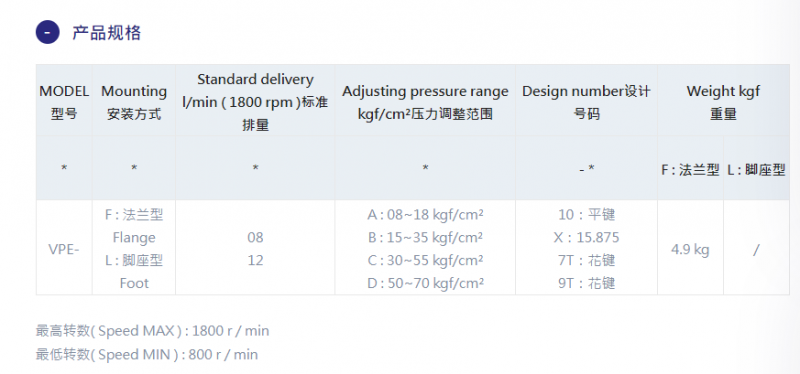Viewport: 800px width, 374px height.
Task: Select the F : 法兰型 weight subheader
Action: point(690,170)
